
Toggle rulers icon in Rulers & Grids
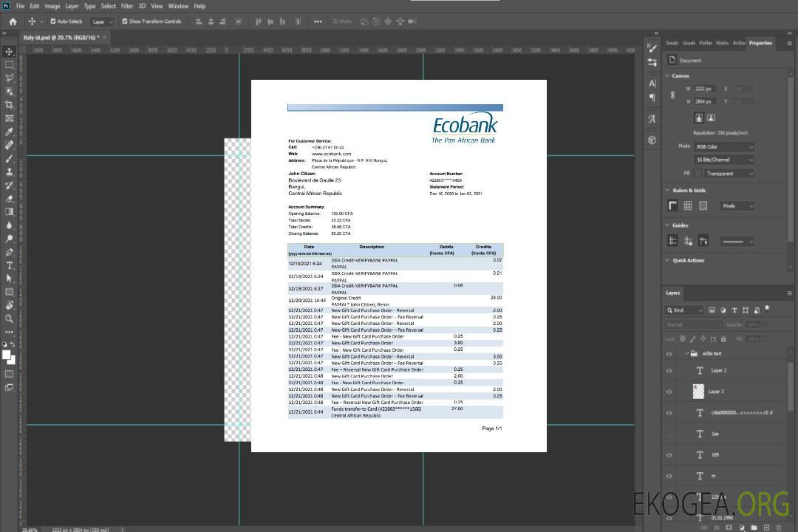pos(673,205)
